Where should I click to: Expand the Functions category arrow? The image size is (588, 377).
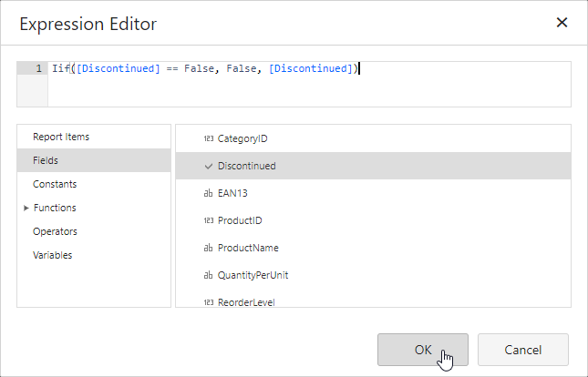click(26, 208)
